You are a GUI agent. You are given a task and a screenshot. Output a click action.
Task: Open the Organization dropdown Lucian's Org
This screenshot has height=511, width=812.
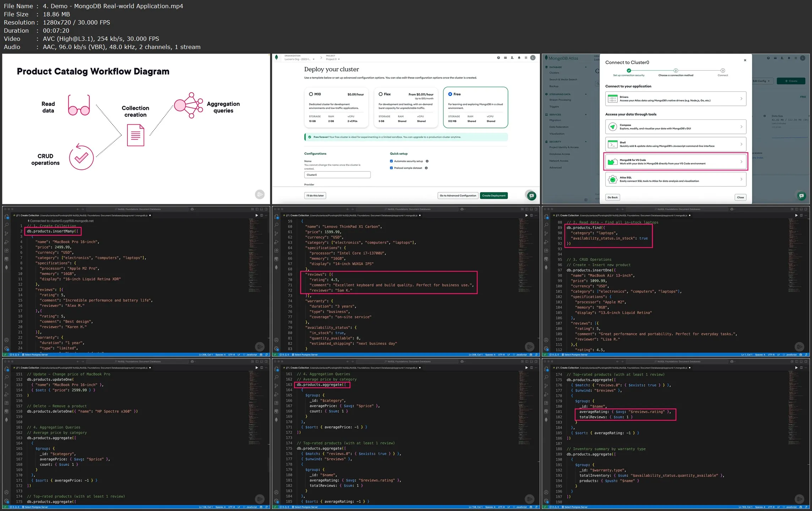point(300,59)
